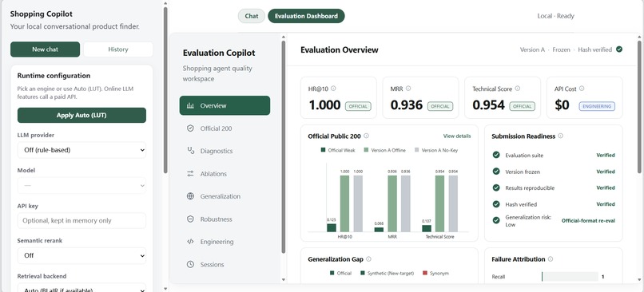Open the Model dropdown

point(81,185)
